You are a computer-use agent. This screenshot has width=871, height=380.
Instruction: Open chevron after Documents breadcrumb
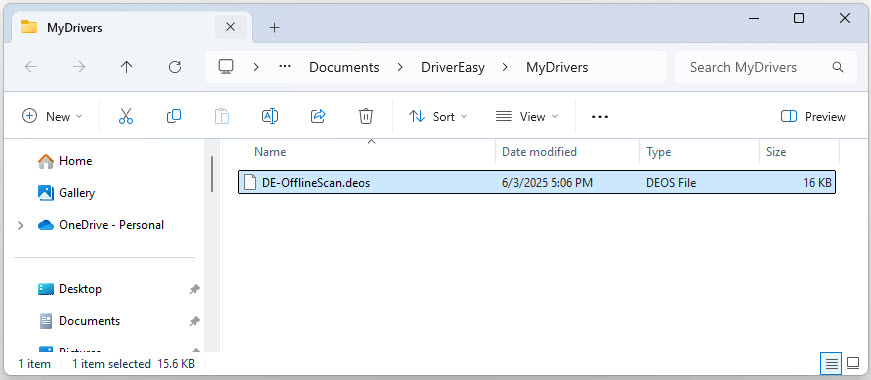[x=400, y=67]
